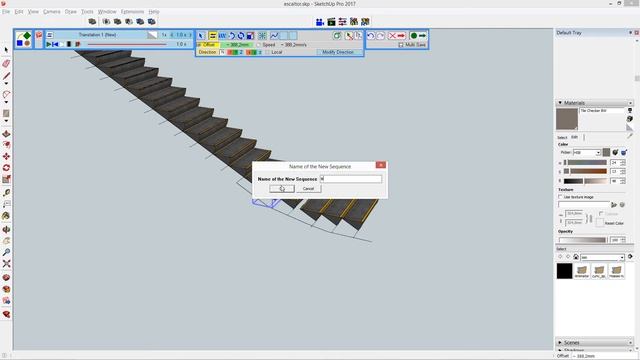Collapse the Materials panel
The image size is (640, 360).
(560, 103)
